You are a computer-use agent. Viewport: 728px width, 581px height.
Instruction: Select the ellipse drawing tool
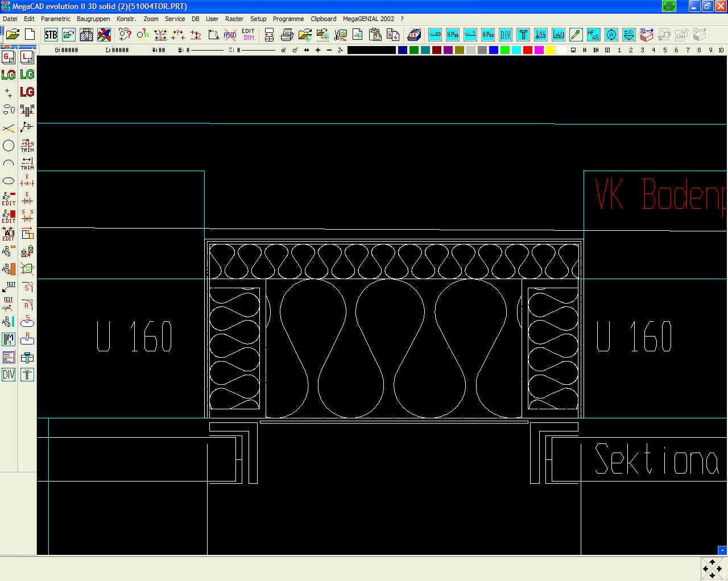click(9, 181)
